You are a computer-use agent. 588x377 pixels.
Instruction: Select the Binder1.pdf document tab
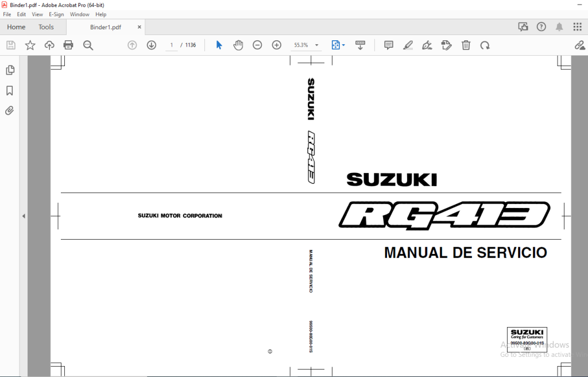click(106, 27)
